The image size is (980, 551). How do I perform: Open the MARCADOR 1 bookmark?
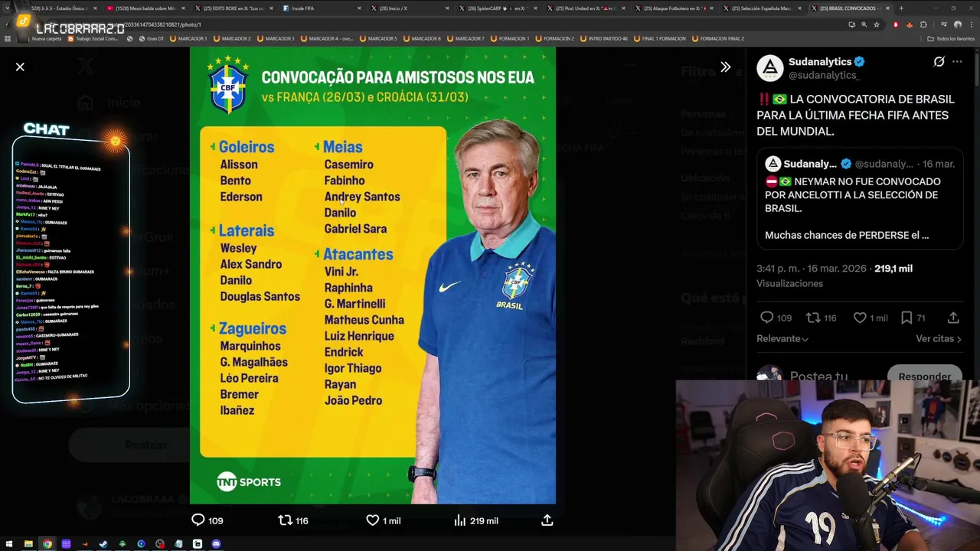coord(188,38)
